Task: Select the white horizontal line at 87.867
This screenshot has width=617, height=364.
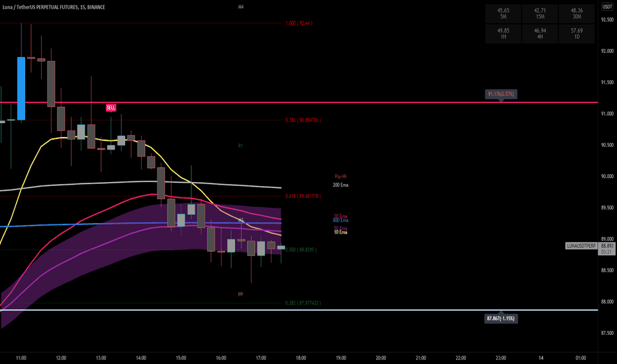Action: [x=299, y=310]
